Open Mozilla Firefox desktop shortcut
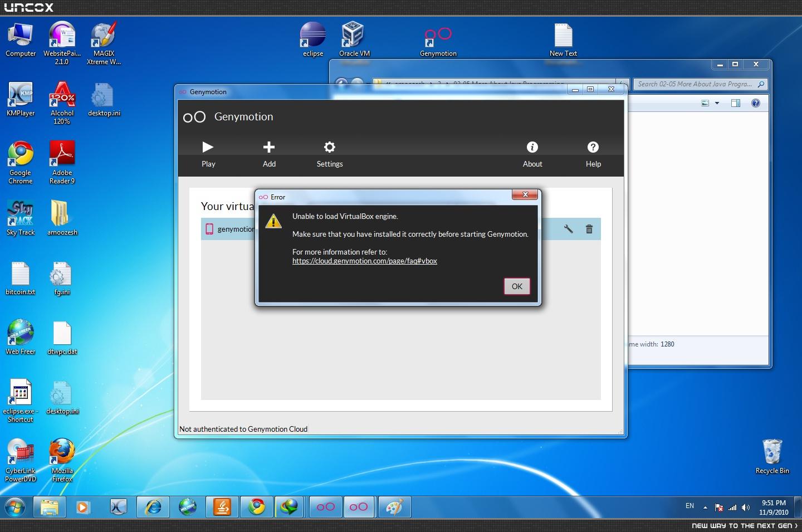The image size is (802, 532). [62, 461]
